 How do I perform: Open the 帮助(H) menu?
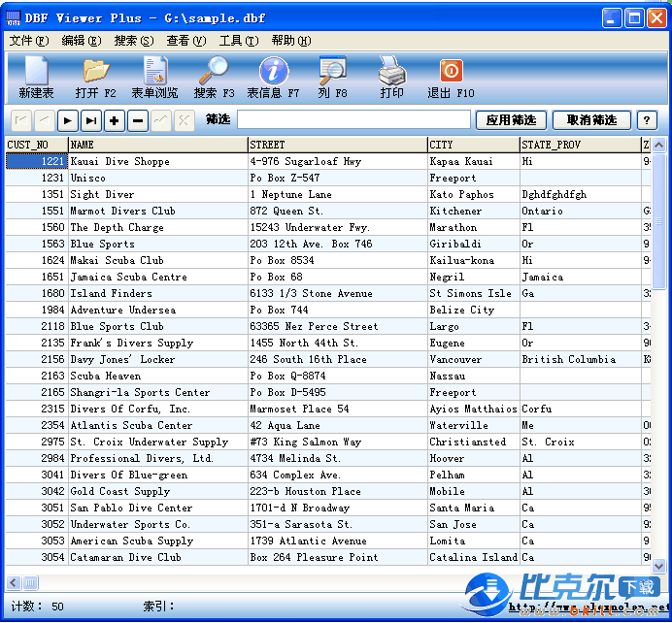click(x=291, y=41)
